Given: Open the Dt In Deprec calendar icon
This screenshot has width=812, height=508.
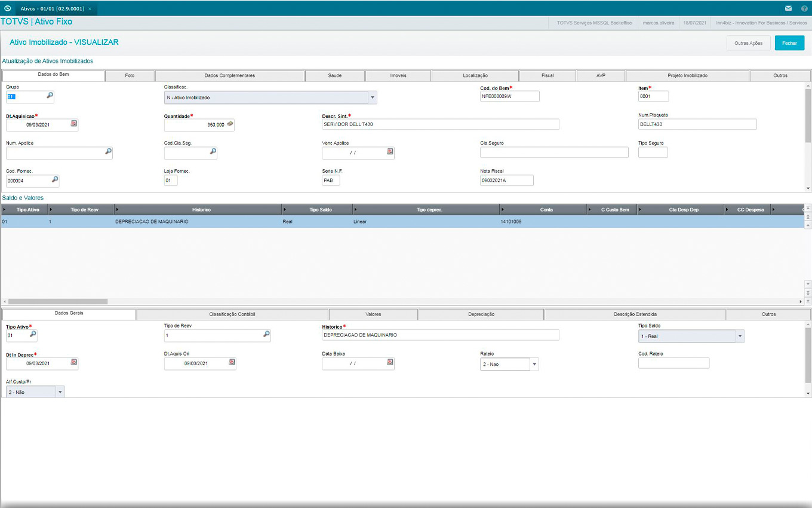Looking at the screenshot, I should pos(74,362).
